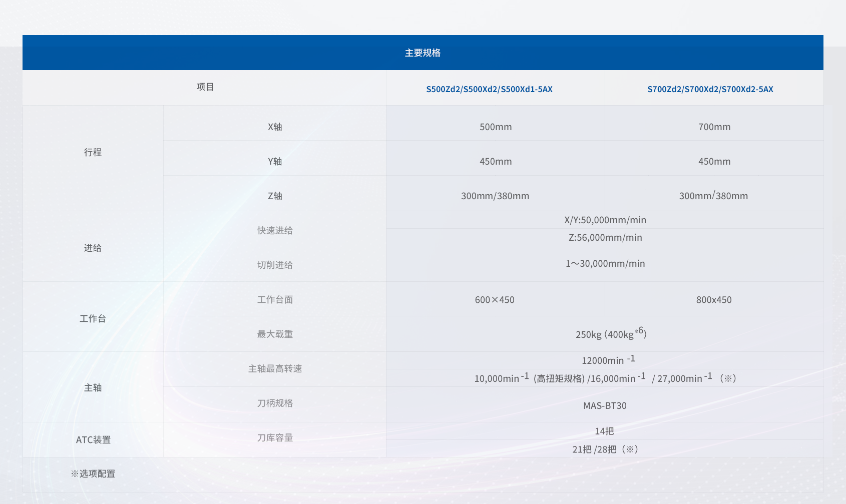Click the MAS-BT30 tool holder value
The image size is (846, 504).
tap(605, 406)
